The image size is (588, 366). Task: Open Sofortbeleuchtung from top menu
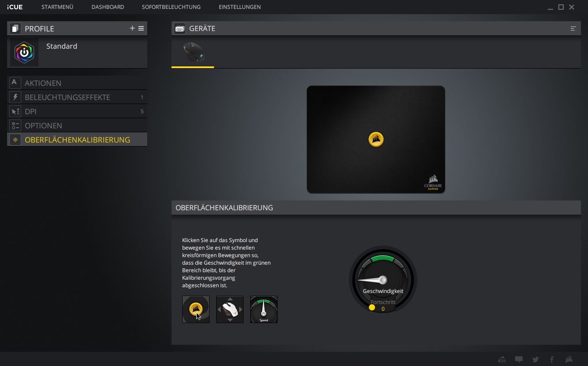[x=171, y=7]
